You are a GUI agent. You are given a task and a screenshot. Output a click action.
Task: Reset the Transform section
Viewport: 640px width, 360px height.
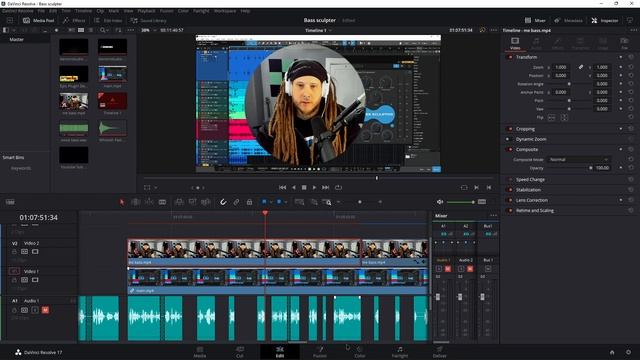(x=631, y=57)
